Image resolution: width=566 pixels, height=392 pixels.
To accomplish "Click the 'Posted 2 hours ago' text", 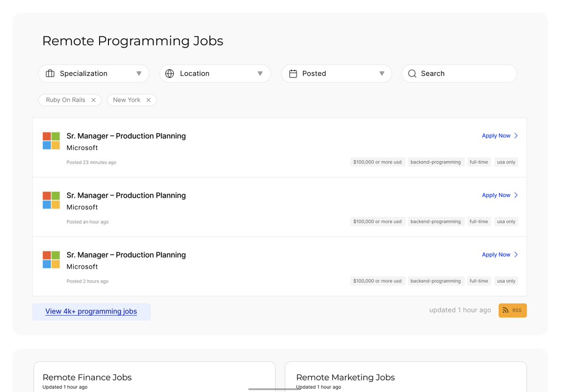I will click(88, 281).
